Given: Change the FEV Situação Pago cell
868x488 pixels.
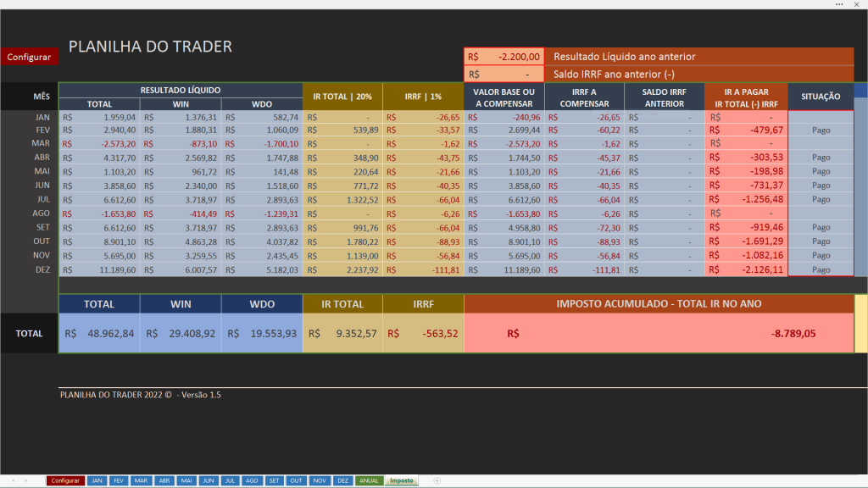Looking at the screenshot, I should click(x=821, y=130).
